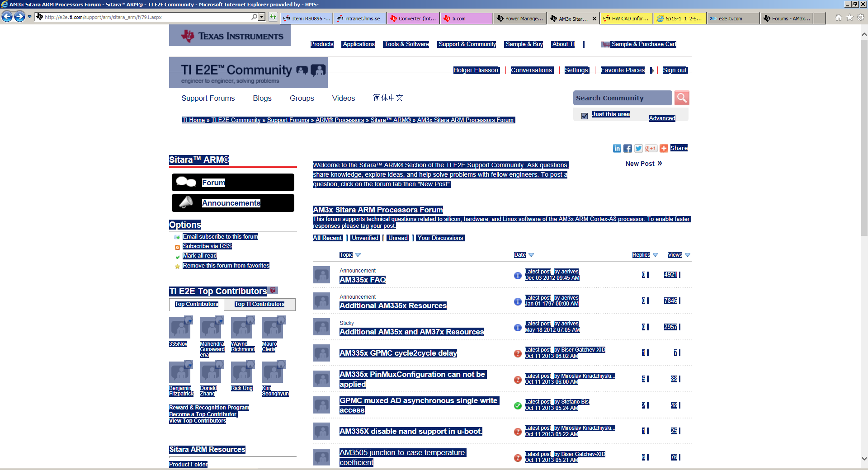This screenshot has width=868, height=470.
Task: Share the page on LinkedIn
Action: [x=617, y=148]
